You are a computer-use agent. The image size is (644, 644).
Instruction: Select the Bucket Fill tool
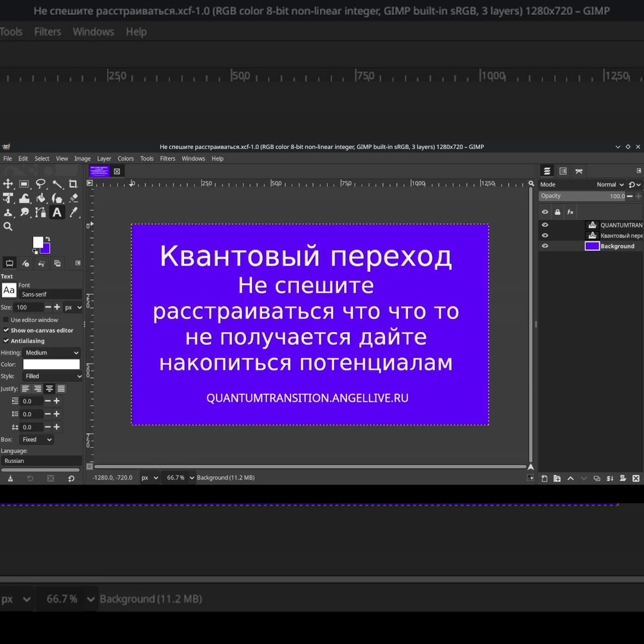40,198
